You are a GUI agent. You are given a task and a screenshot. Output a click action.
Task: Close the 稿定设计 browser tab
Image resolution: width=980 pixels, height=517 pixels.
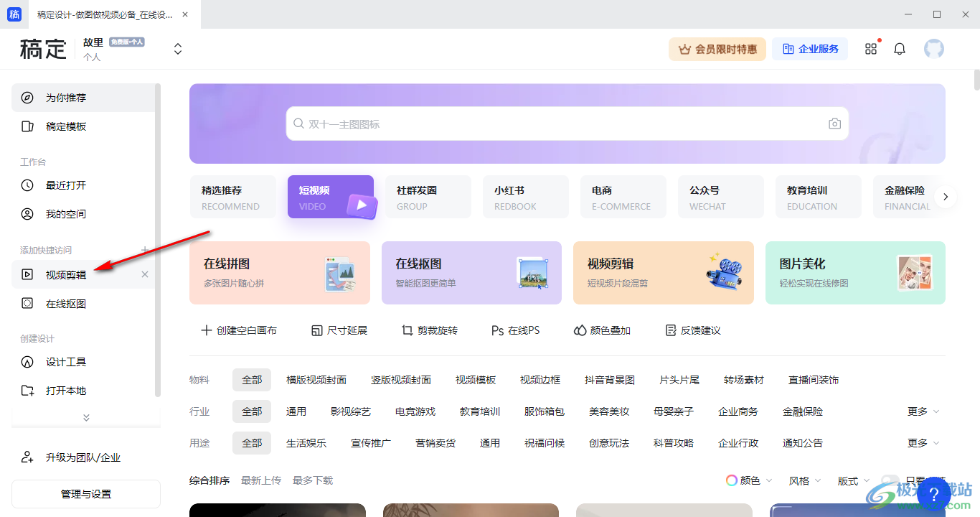[x=186, y=14]
